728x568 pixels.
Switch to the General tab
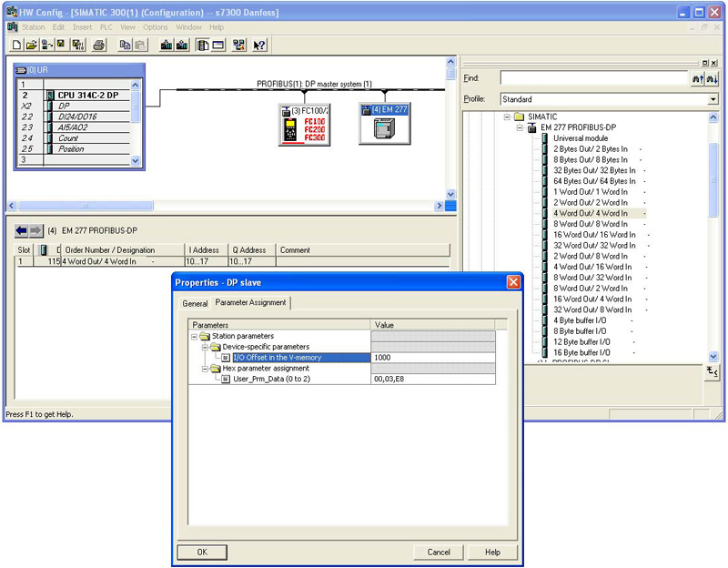point(195,303)
